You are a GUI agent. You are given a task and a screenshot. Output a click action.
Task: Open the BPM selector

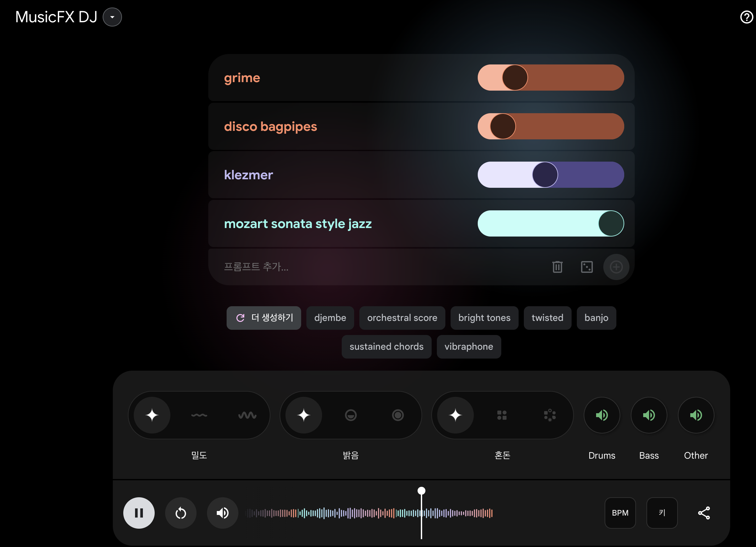620,513
